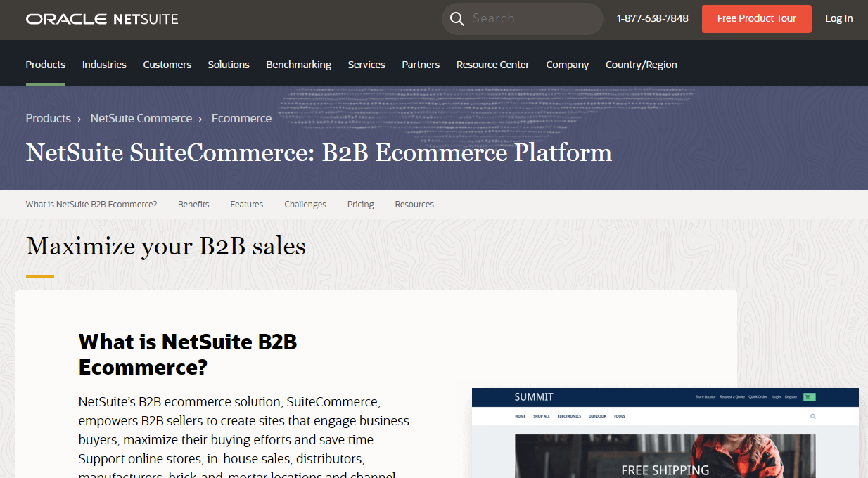Click the Oracle NetSuite logo
Screen dimensions: 868x478
click(101, 18)
